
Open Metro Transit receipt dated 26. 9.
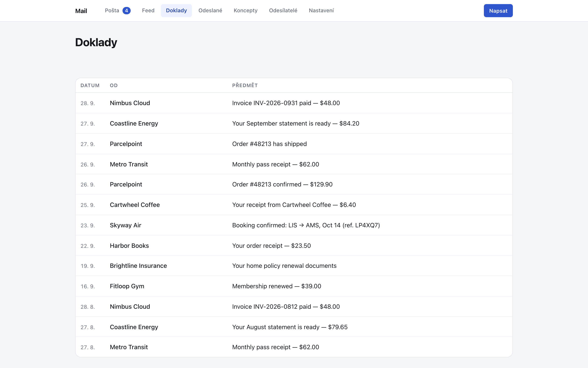pos(294,164)
